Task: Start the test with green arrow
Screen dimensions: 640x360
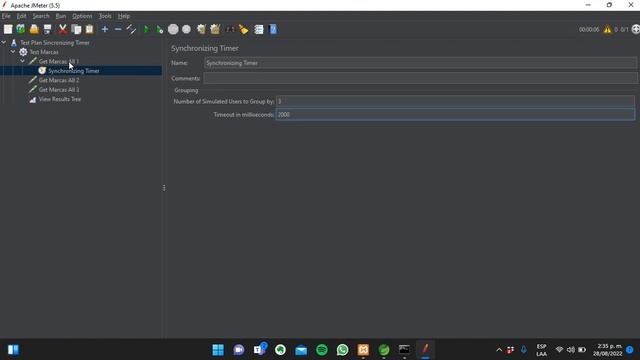Action: pos(146,29)
